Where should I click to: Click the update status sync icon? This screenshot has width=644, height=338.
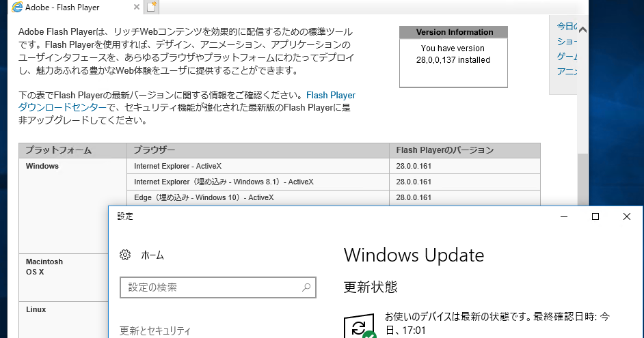point(360,327)
